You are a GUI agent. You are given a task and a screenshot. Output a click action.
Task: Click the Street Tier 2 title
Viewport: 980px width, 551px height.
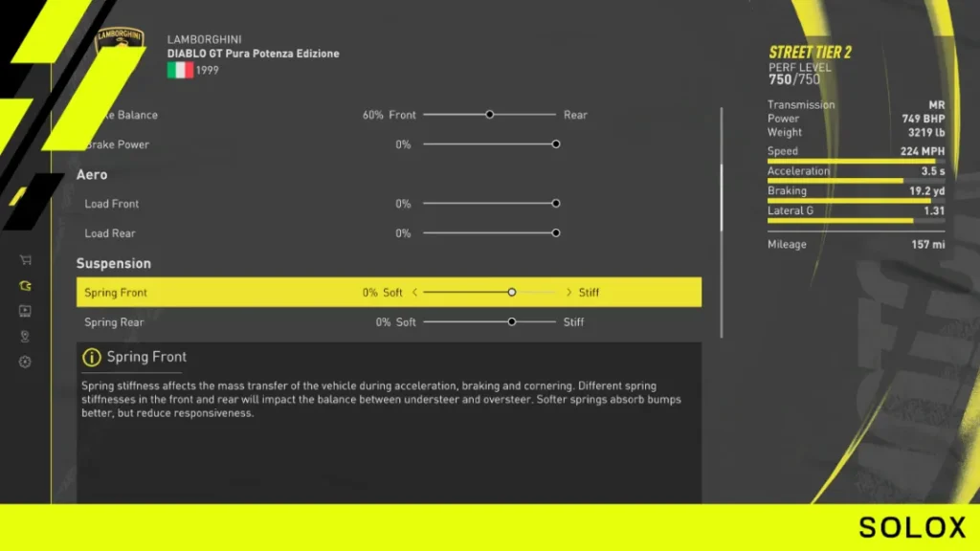point(810,53)
